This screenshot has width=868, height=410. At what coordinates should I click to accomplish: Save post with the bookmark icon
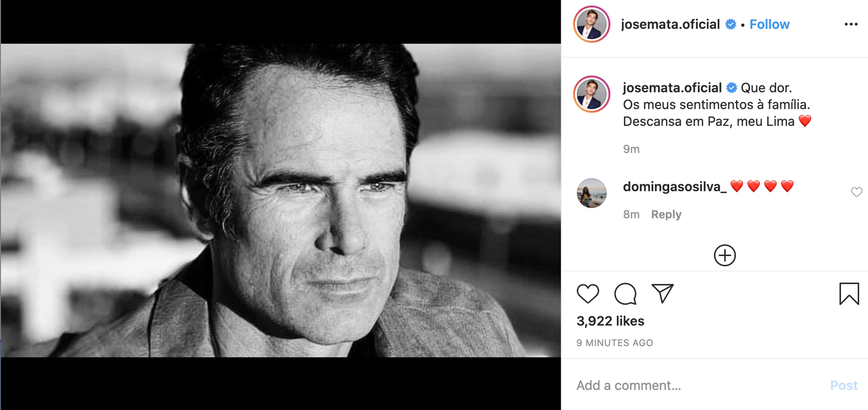(x=849, y=294)
